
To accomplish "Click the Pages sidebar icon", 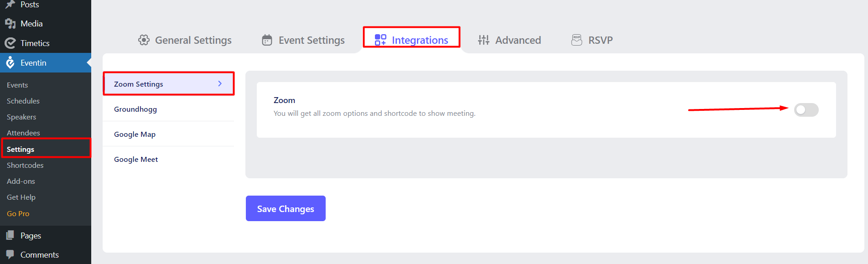I will [10, 235].
